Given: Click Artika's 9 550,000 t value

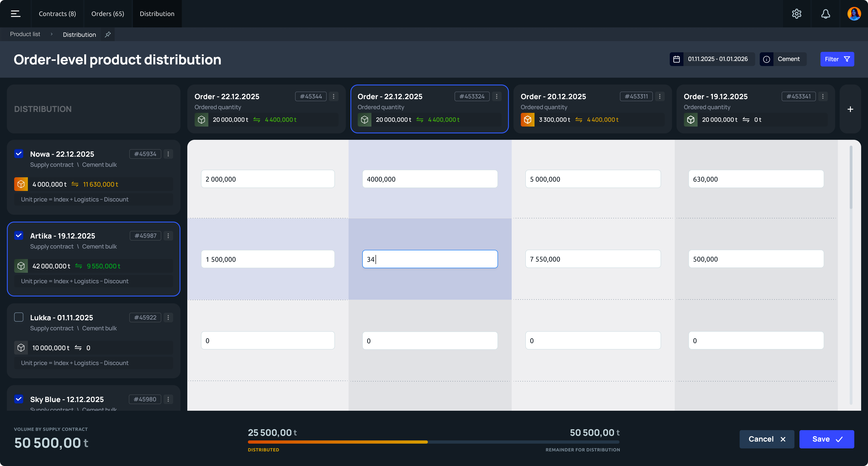Looking at the screenshot, I should 103,266.
